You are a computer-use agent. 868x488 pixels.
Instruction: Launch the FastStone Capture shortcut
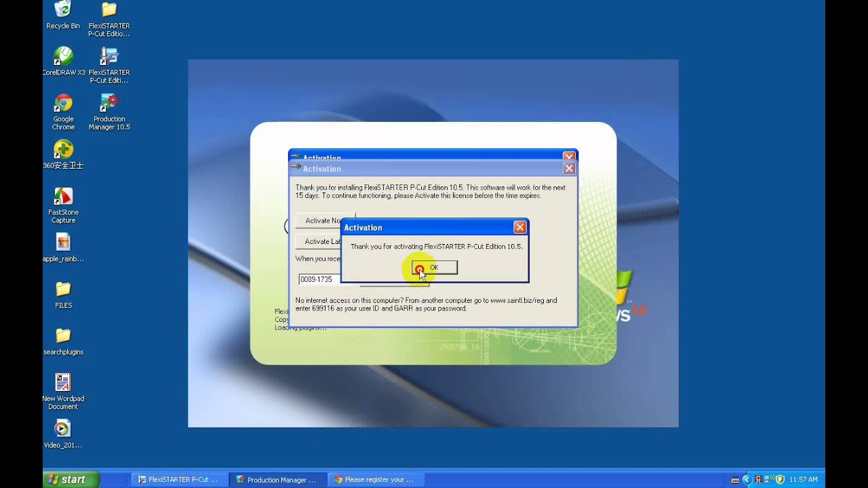(63, 205)
